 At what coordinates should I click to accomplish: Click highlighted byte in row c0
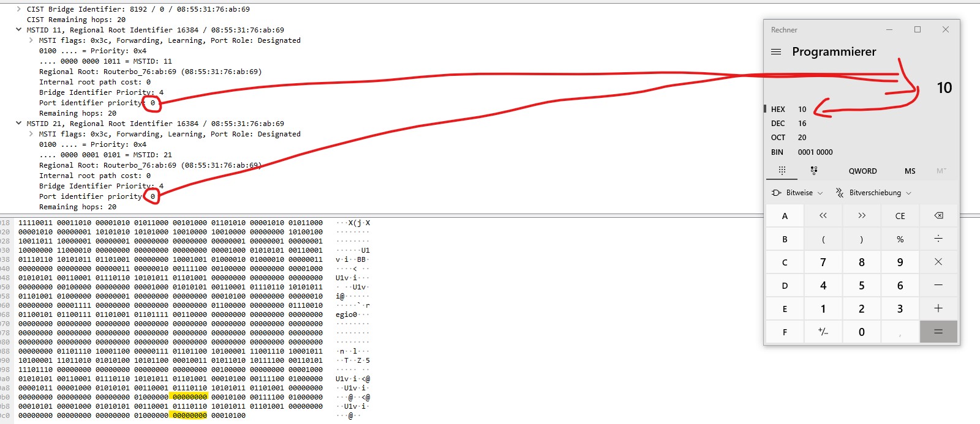(x=189, y=415)
